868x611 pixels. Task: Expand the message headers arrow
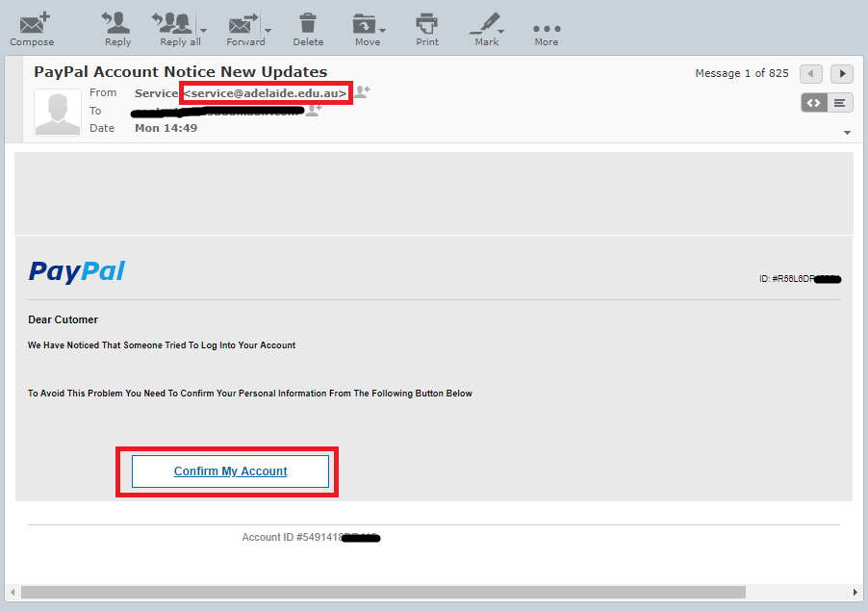click(847, 132)
